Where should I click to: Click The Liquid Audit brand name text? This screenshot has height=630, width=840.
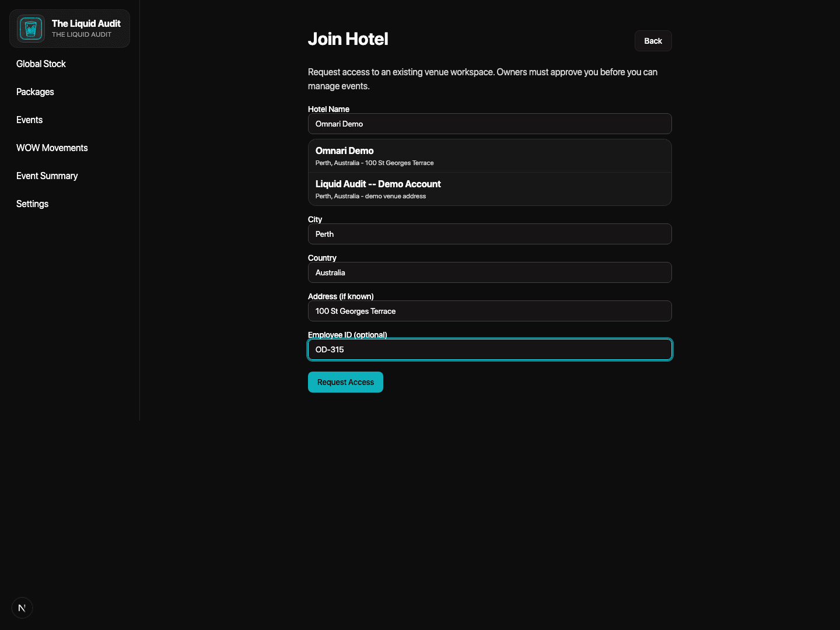[86, 23]
